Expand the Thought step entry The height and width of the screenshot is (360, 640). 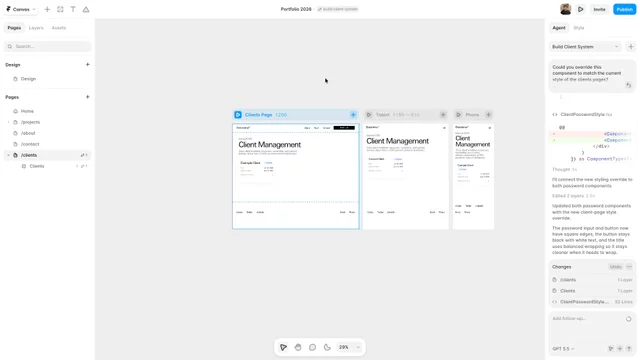(564, 169)
